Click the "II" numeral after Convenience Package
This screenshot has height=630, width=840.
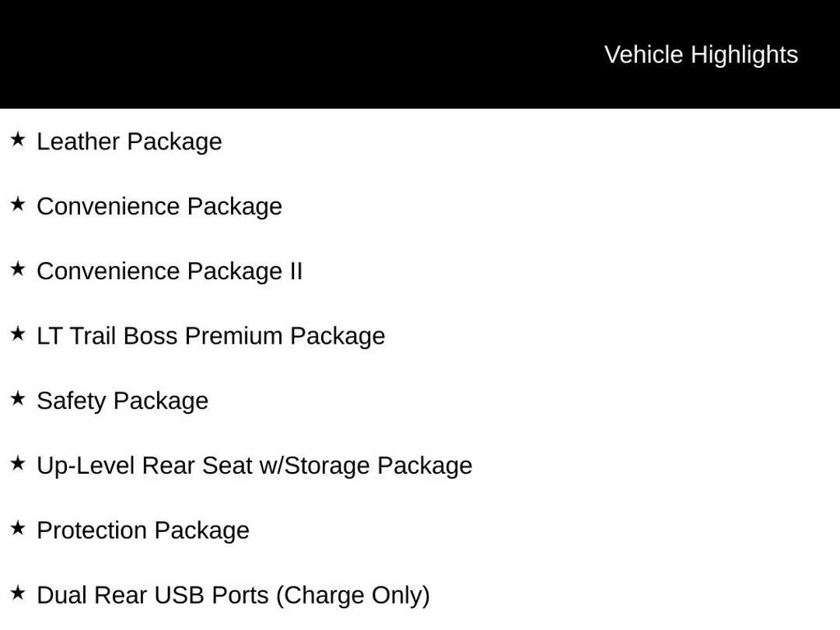[296, 271]
